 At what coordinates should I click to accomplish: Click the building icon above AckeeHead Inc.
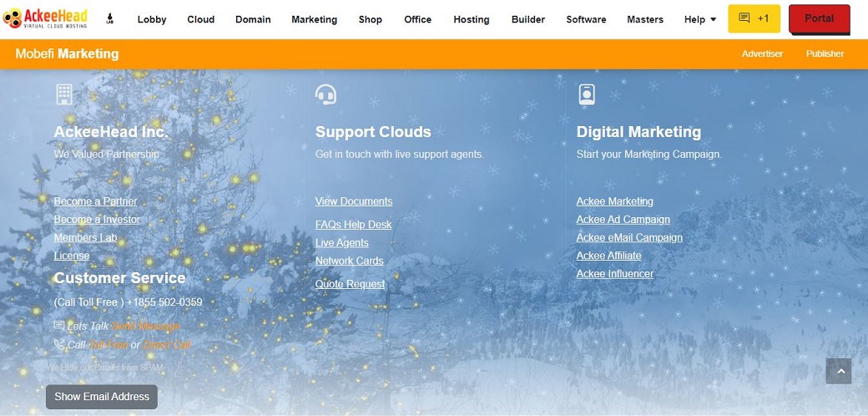coord(64,94)
